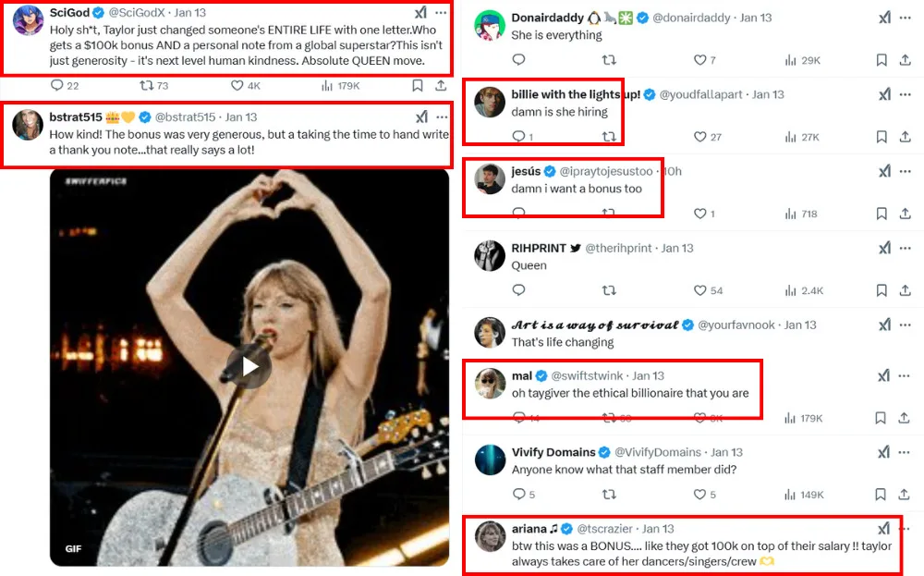Bookmark jesús's bonus reply
Viewport: 924px width, 576px height.
(881, 214)
